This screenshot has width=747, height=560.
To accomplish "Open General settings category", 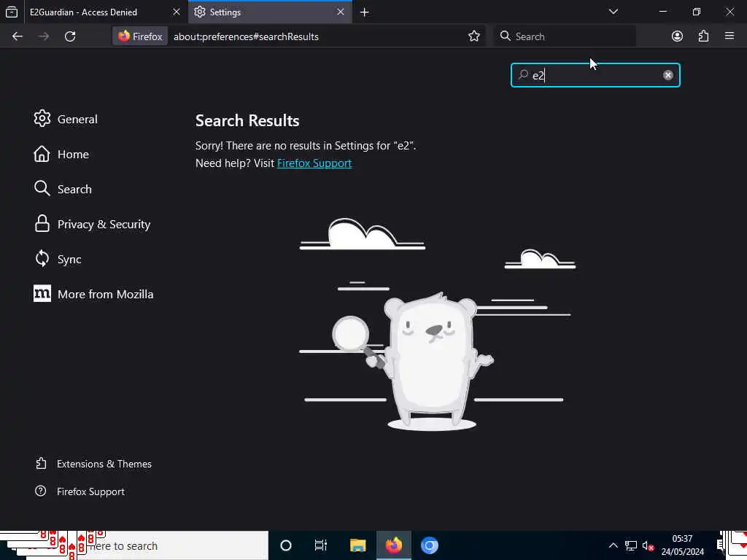I will coord(66,119).
